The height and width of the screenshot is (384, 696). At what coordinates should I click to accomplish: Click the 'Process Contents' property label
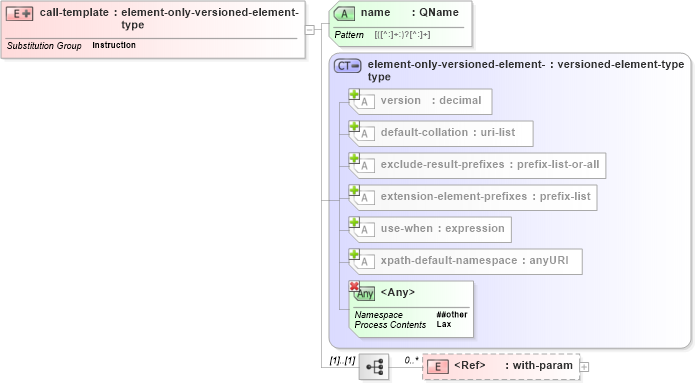[x=390, y=325]
